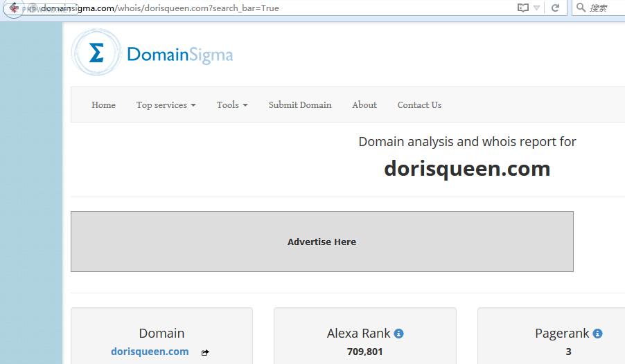
Task: Open the About page
Action: tap(364, 105)
